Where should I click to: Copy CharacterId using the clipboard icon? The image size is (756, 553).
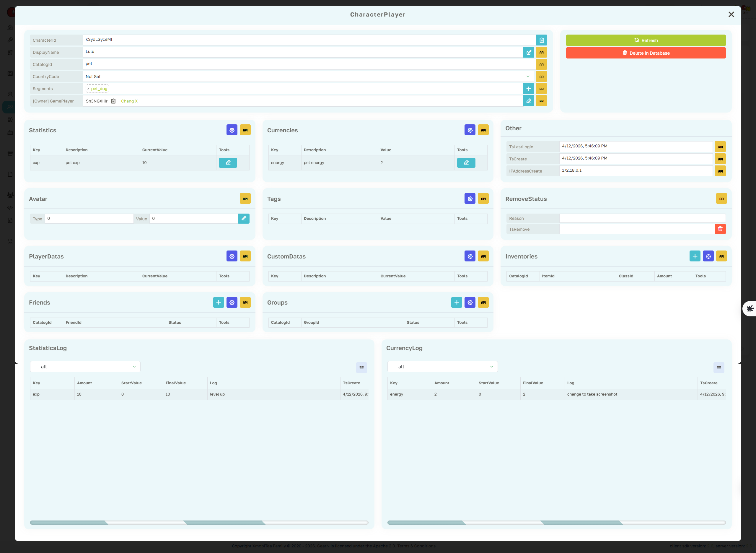pos(542,40)
